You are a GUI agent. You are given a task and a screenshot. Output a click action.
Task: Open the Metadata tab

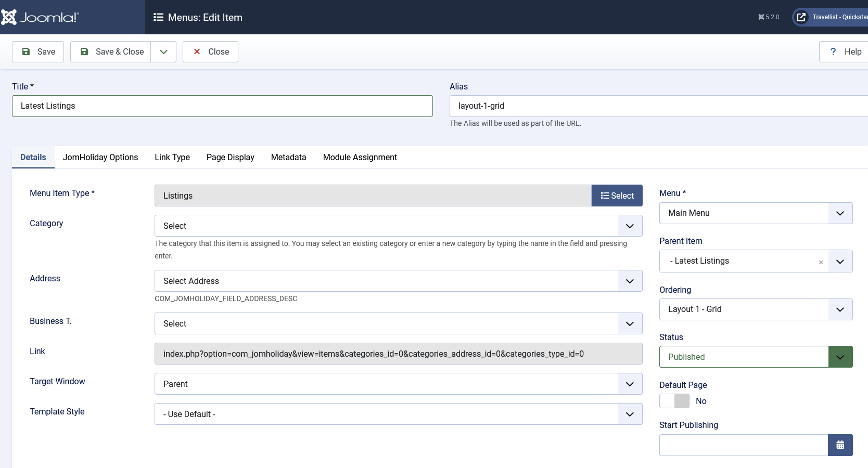(289, 157)
